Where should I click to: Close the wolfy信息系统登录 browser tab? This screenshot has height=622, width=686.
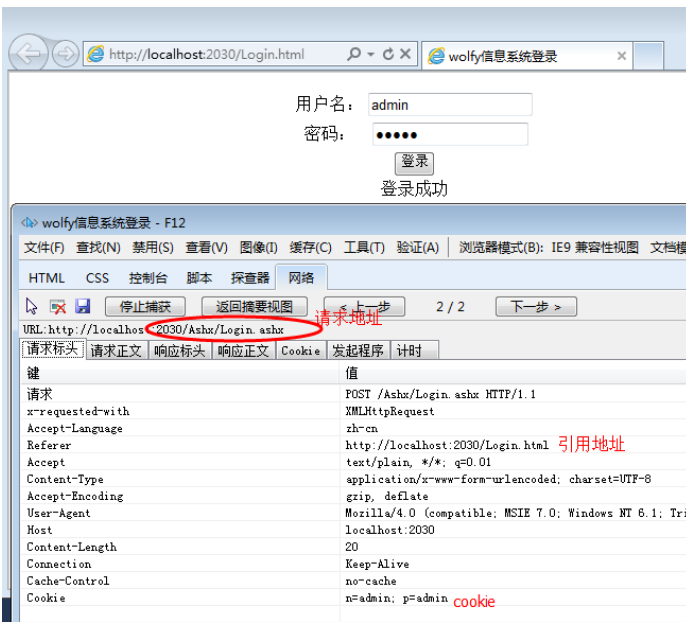coord(622,56)
